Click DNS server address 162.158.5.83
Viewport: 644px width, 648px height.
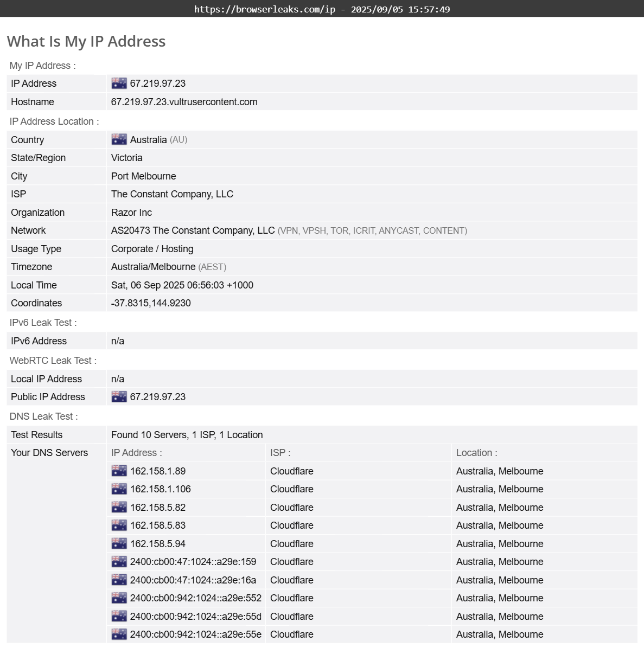tap(158, 525)
